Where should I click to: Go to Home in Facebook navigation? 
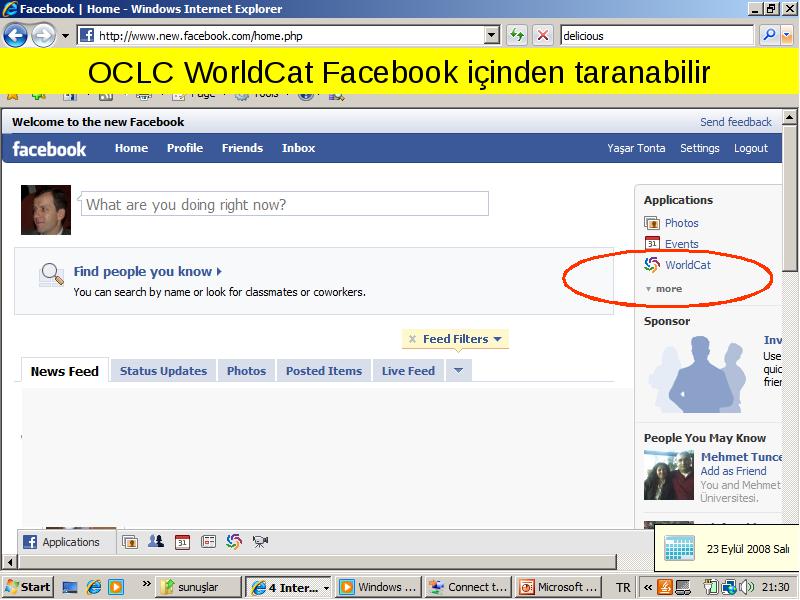pos(131,148)
